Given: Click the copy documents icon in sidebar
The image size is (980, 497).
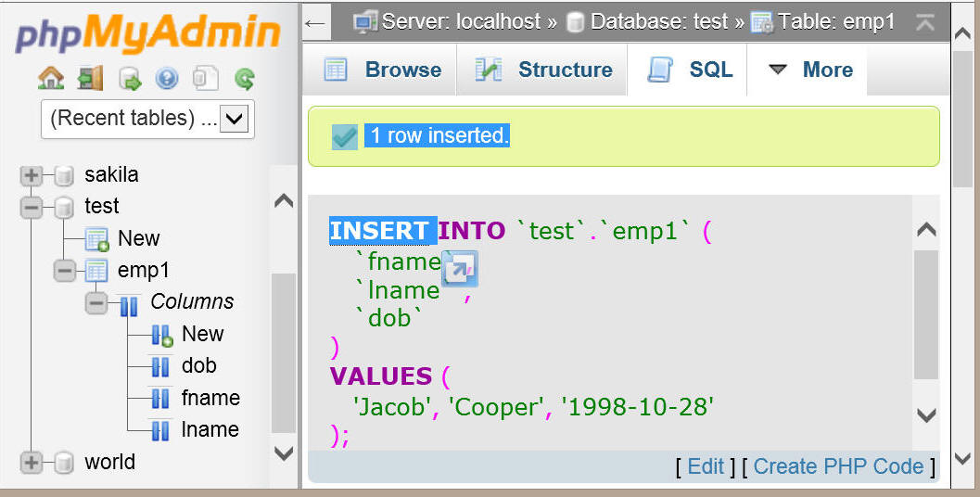Looking at the screenshot, I should click(x=205, y=79).
